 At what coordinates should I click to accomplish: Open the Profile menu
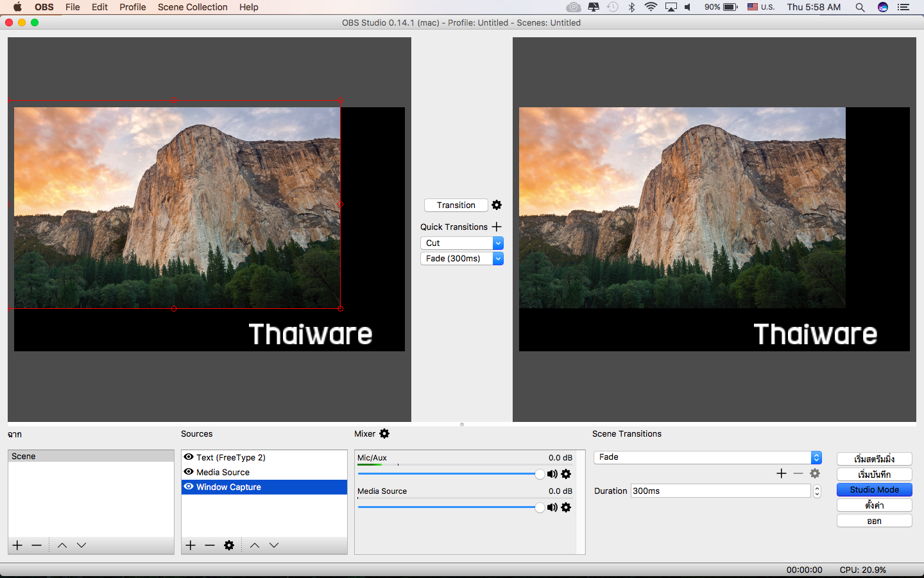tap(132, 7)
